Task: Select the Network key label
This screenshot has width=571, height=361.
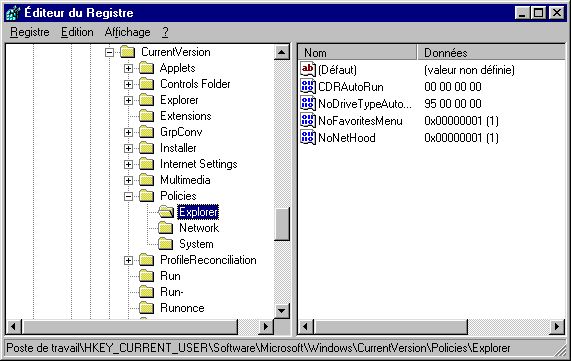Action: (x=199, y=228)
